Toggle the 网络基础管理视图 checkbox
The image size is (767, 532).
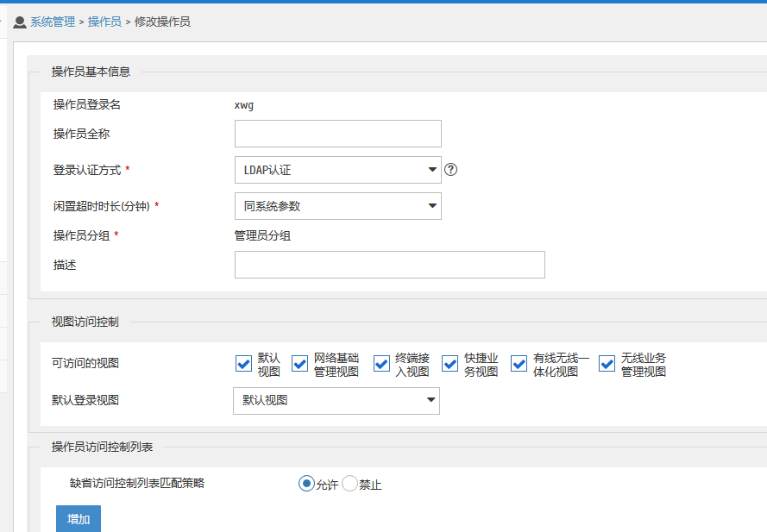[x=299, y=364]
